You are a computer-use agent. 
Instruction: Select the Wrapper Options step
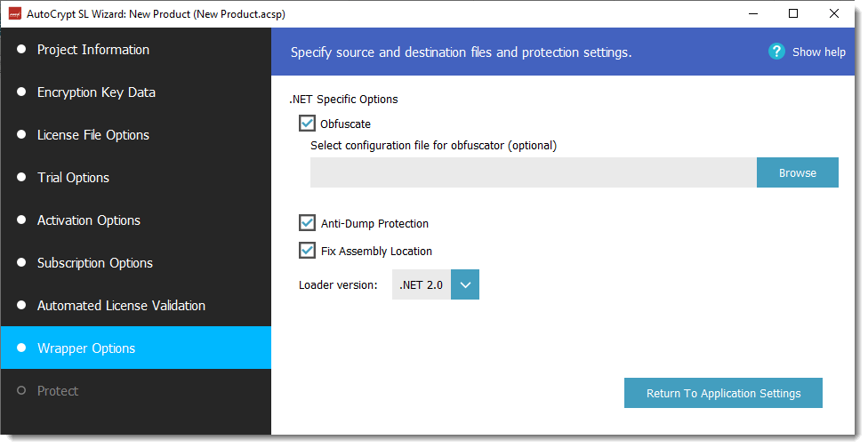pyautogui.click(x=135, y=348)
